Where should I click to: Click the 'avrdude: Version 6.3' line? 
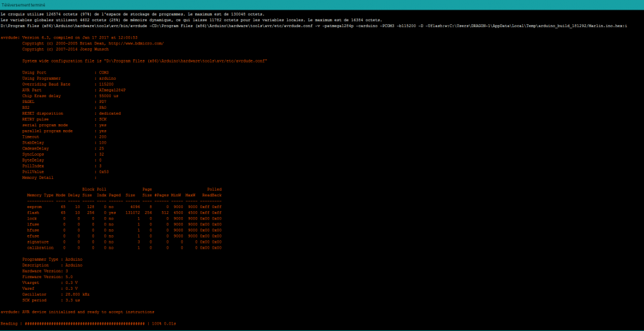point(69,37)
